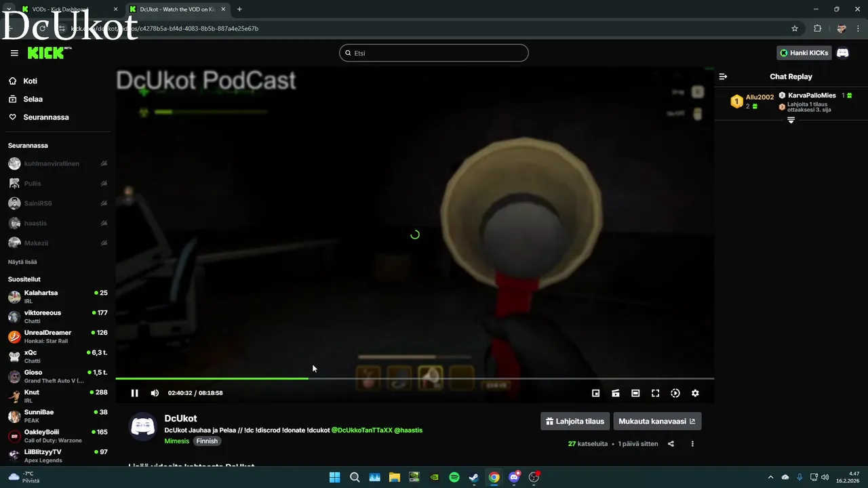Open Discord from the taskbar
The width and height of the screenshot is (868, 488).
point(514,477)
